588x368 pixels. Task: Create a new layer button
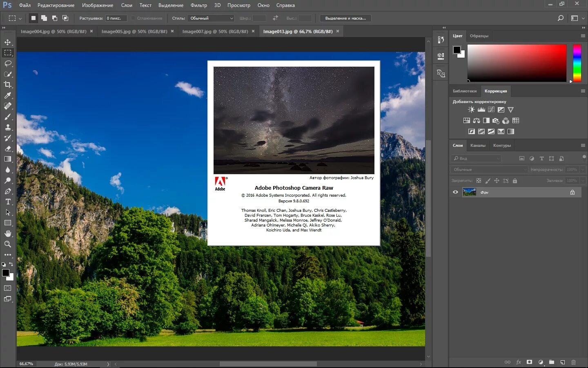point(562,362)
